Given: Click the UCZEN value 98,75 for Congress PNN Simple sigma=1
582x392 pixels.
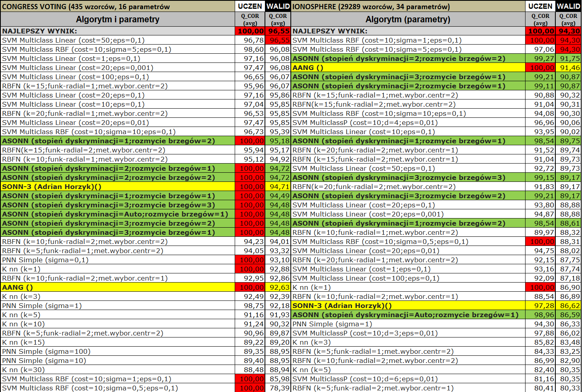Looking at the screenshot, I should pyautogui.click(x=250, y=306).
